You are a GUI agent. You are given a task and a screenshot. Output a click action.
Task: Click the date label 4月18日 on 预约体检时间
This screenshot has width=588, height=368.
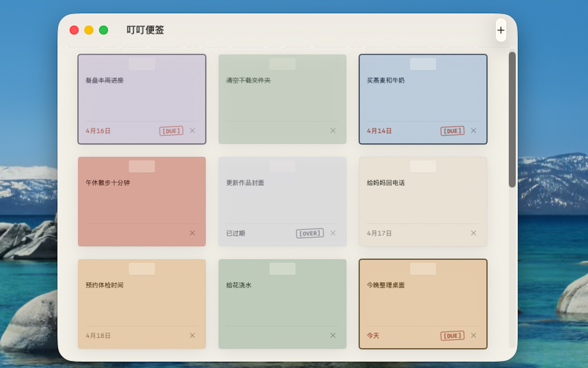[98, 335]
